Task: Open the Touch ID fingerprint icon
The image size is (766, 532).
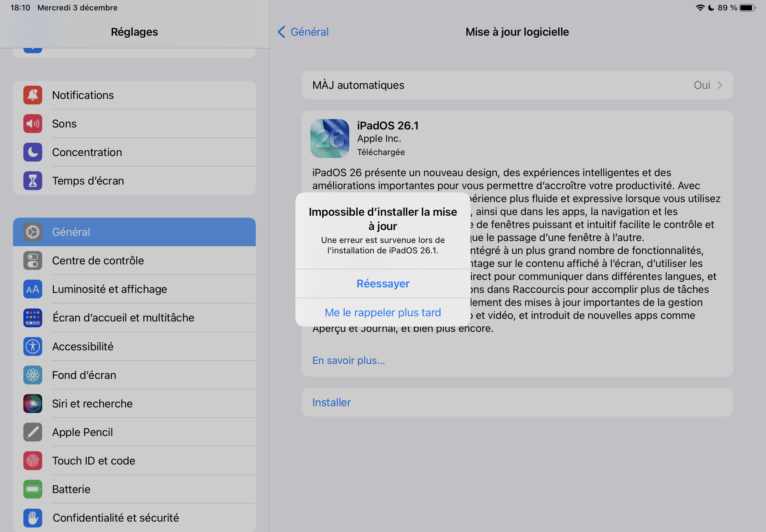Action: [33, 461]
